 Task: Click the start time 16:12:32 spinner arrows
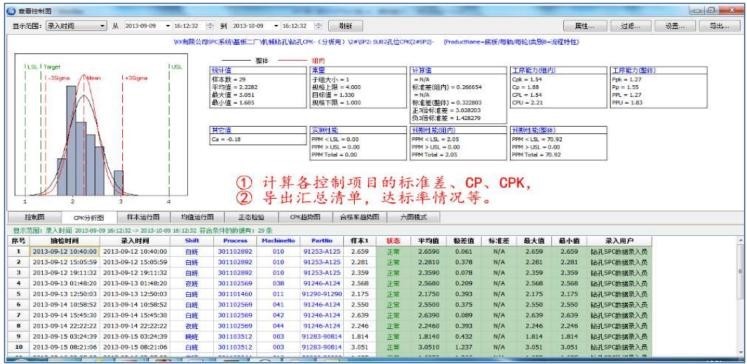pos(211,26)
